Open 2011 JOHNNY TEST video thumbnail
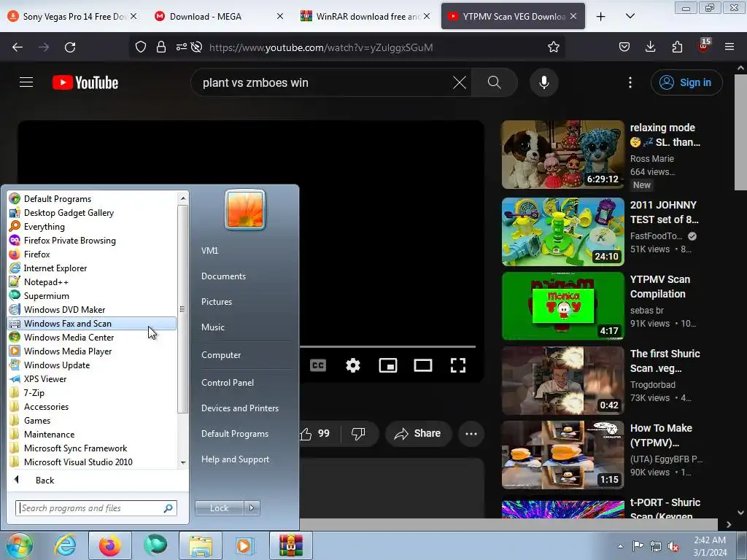 (562, 231)
